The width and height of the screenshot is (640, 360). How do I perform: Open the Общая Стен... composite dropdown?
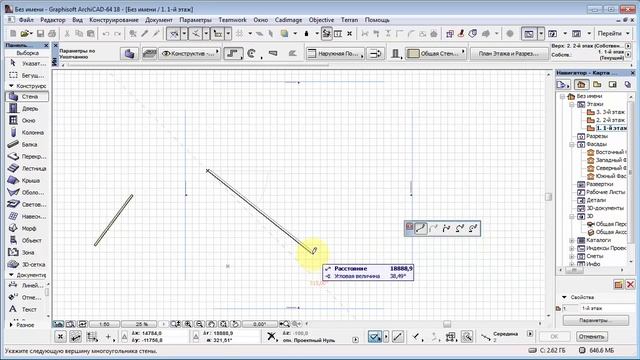coord(436,53)
